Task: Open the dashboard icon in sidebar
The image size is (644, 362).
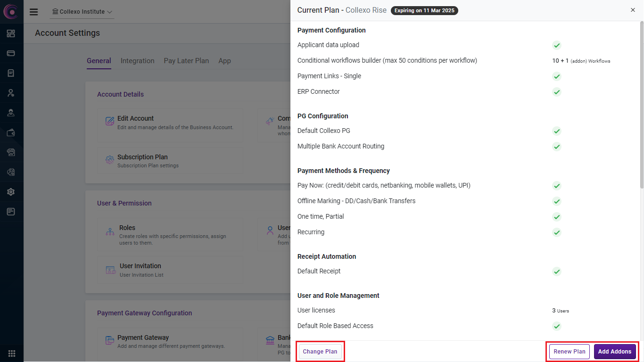Action: (x=11, y=33)
